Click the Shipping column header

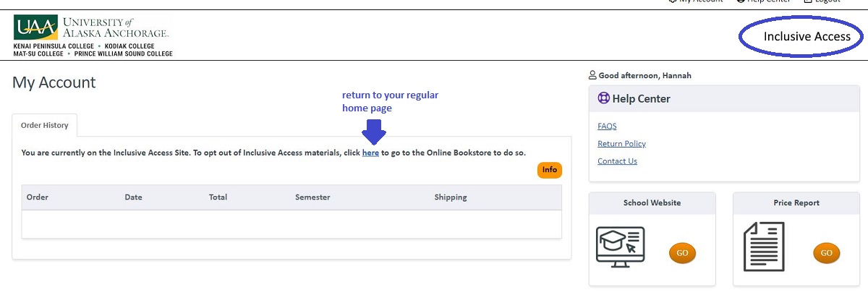(x=451, y=197)
